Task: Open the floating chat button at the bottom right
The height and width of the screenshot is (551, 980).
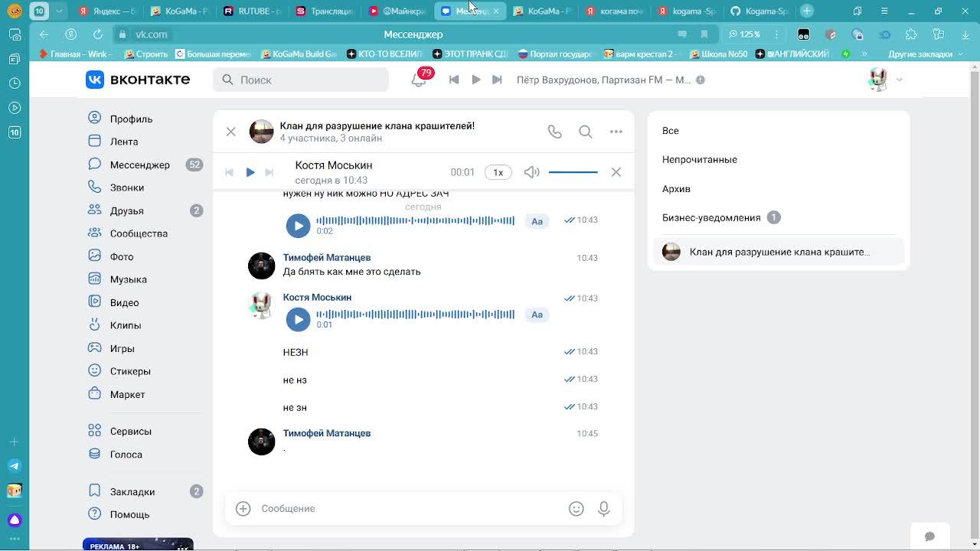Action: tap(929, 536)
